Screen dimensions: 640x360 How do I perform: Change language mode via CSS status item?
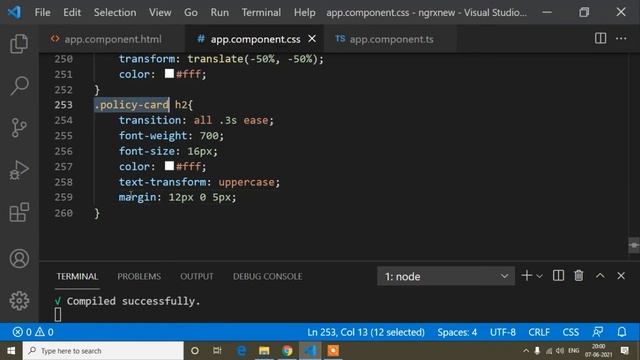click(x=570, y=332)
